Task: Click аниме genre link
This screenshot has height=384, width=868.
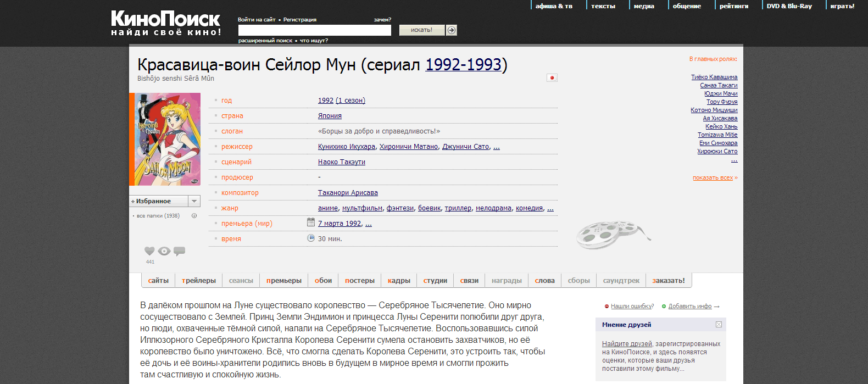Action: [x=328, y=208]
